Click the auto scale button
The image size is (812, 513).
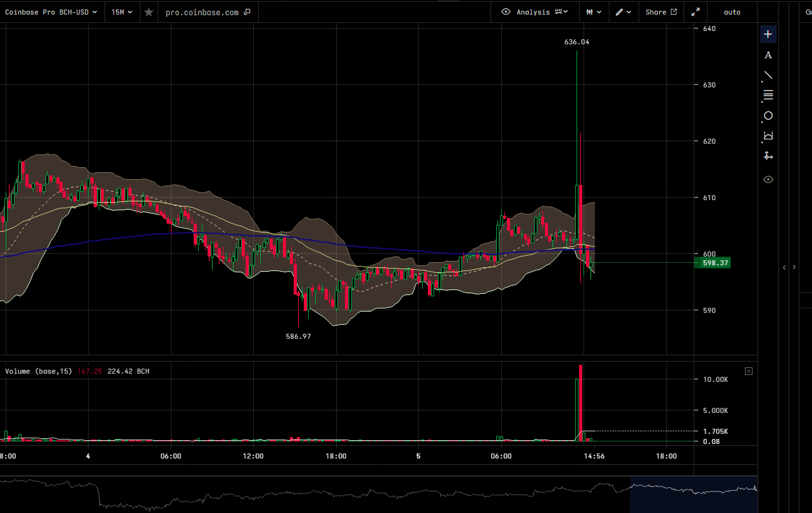tap(732, 12)
